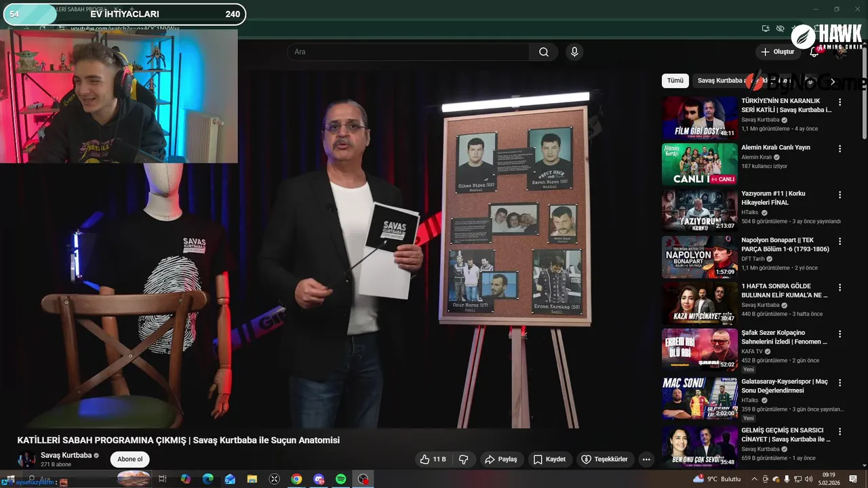Show hidden system tray icons
868x488 pixels.
click(754, 479)
